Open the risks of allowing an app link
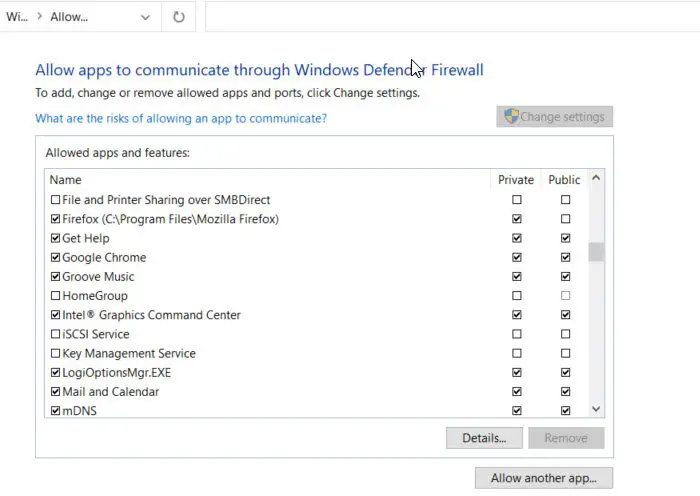 pos(181,118)
